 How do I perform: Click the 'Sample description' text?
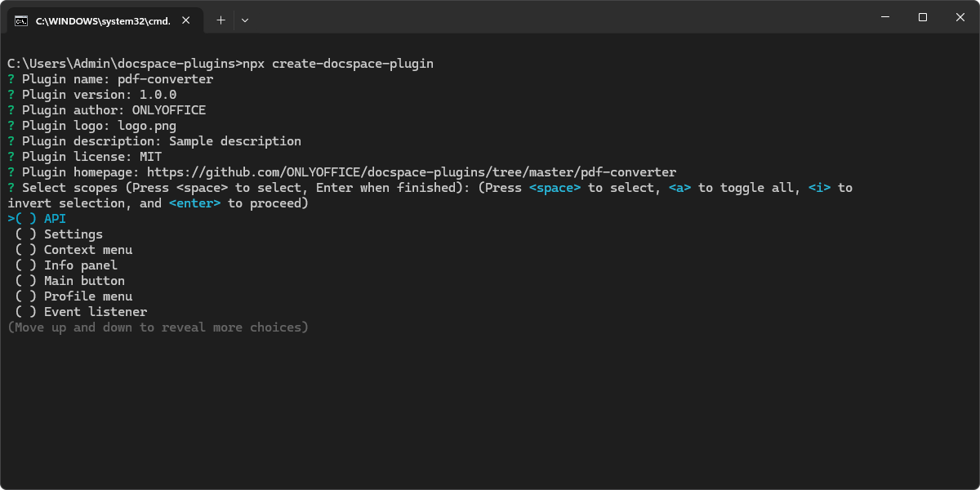click(235, 141)
